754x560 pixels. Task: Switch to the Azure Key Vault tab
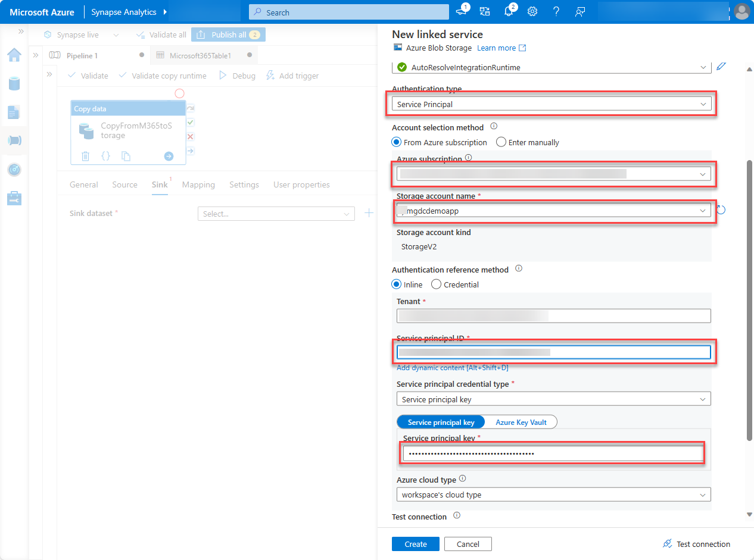[x=521, y=421]
